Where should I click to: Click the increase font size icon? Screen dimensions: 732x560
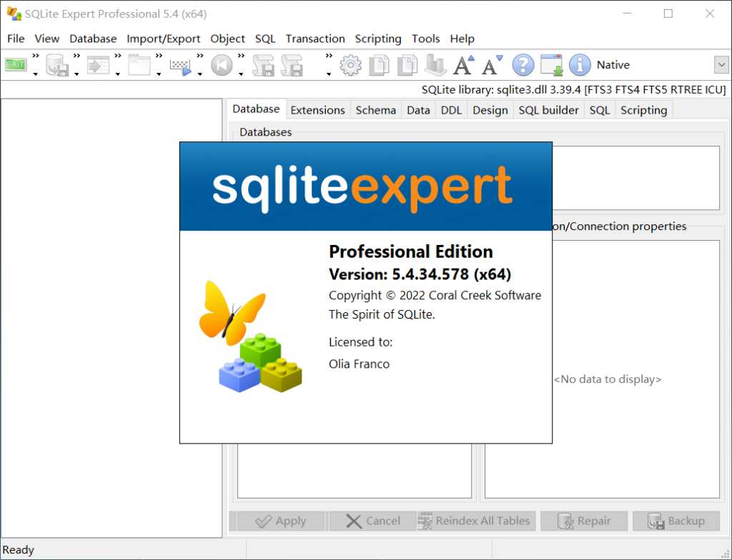point(463,65)
